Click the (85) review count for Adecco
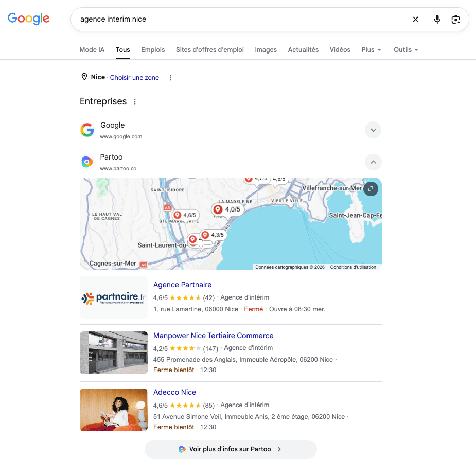 click(x=208, y=406)
